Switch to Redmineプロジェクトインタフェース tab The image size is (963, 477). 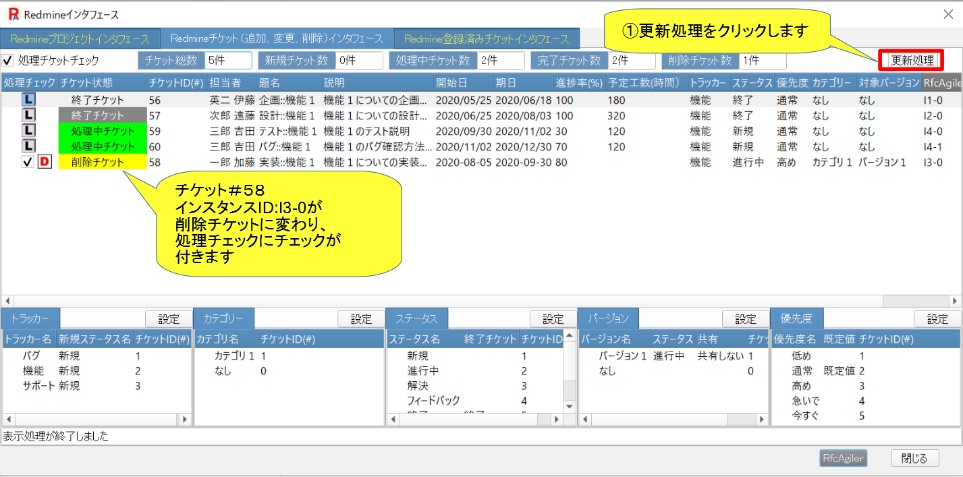[x=79, y=39]
